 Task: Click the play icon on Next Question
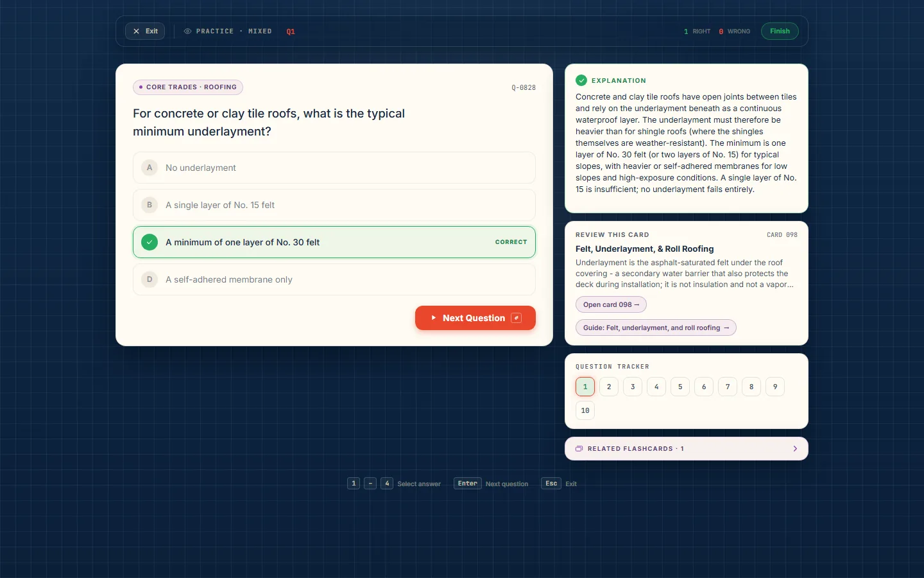pyautogui.click(x=434, y=318)
